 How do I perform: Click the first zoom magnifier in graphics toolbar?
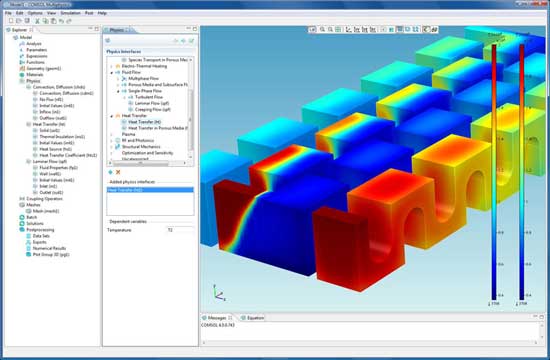(x=322, y=29)
